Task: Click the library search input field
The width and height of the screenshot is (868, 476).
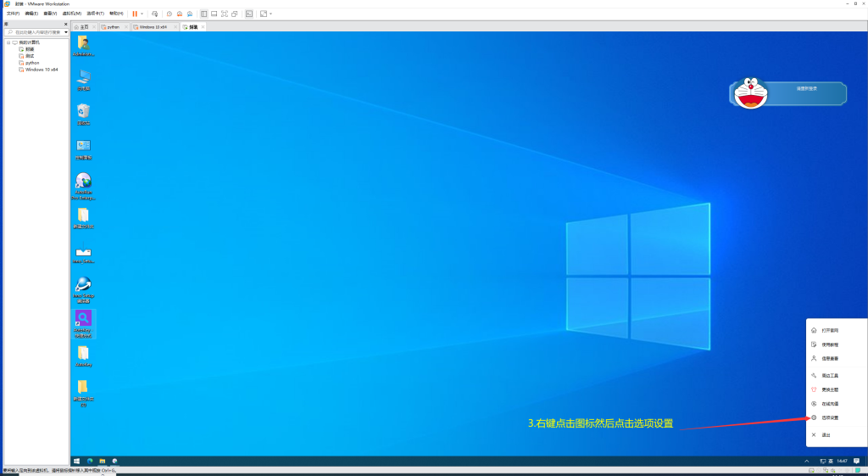Action: tap(35, 32)
